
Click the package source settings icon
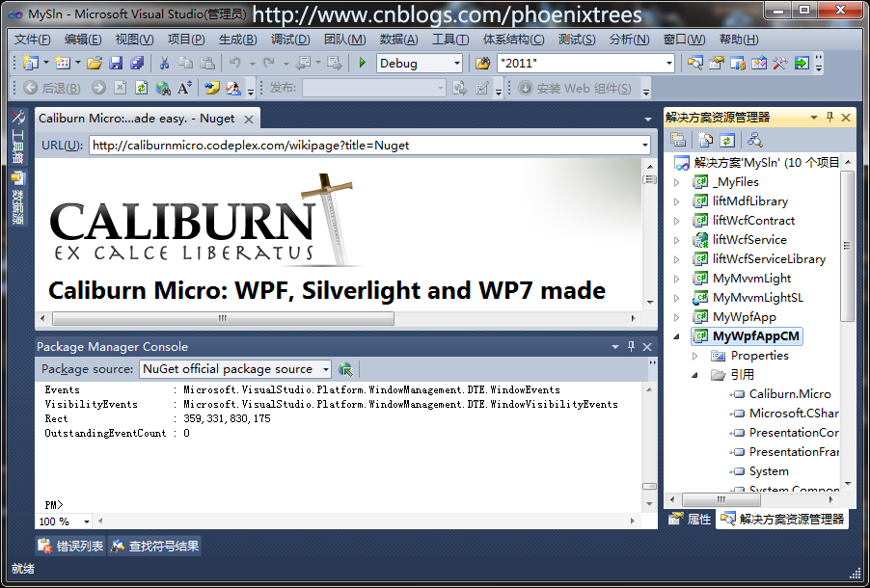pyautogui.click(x=345, y=369)
